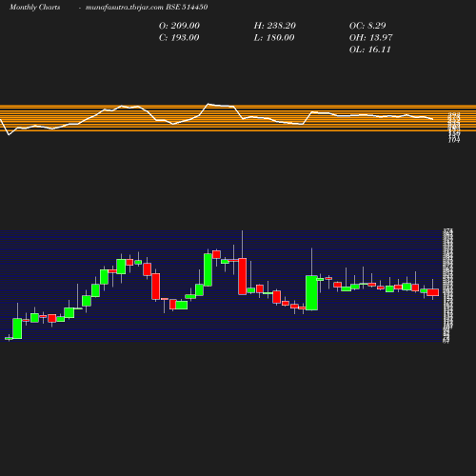
Task: Select the close value "C: 193.00"
Action: [179, 38]
